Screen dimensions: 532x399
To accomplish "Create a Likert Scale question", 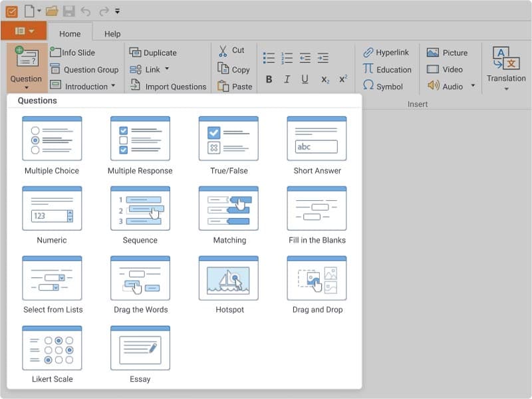I will (x=52, y=349).
